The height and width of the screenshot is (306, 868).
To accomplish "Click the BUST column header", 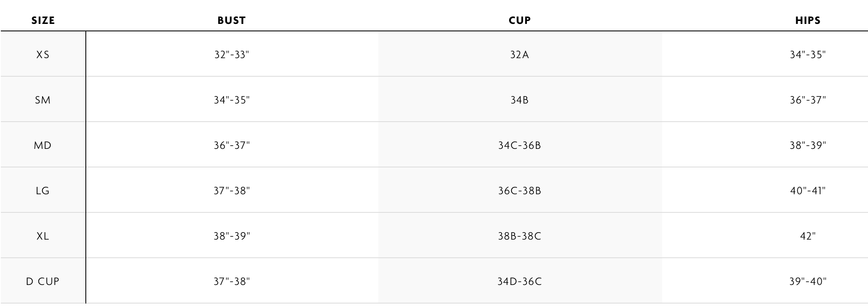I will coord(231,21).
